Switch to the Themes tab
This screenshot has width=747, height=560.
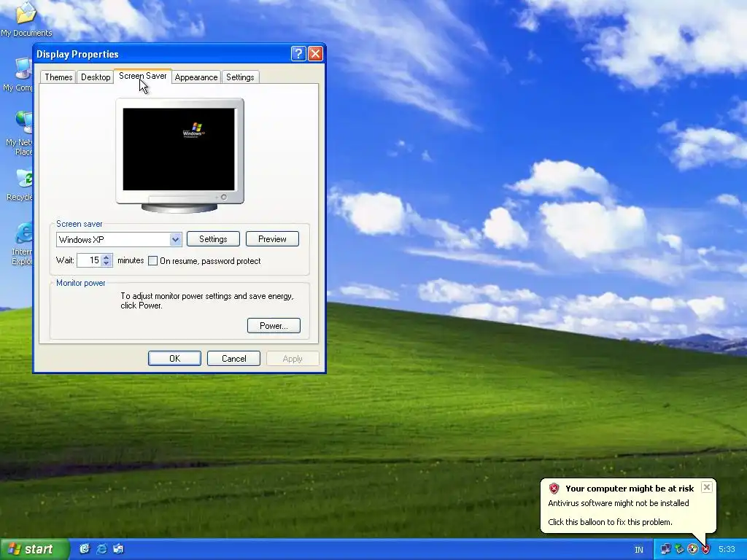pos(58,77)
